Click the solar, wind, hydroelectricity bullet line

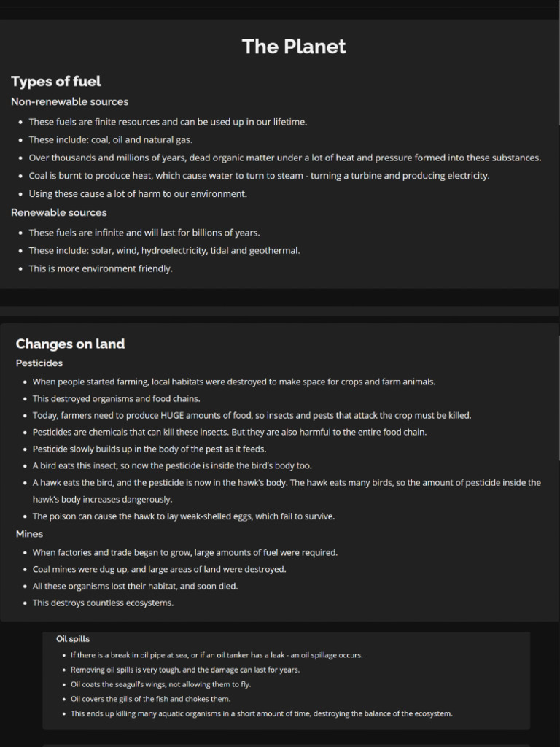click(x=164, y=251)
